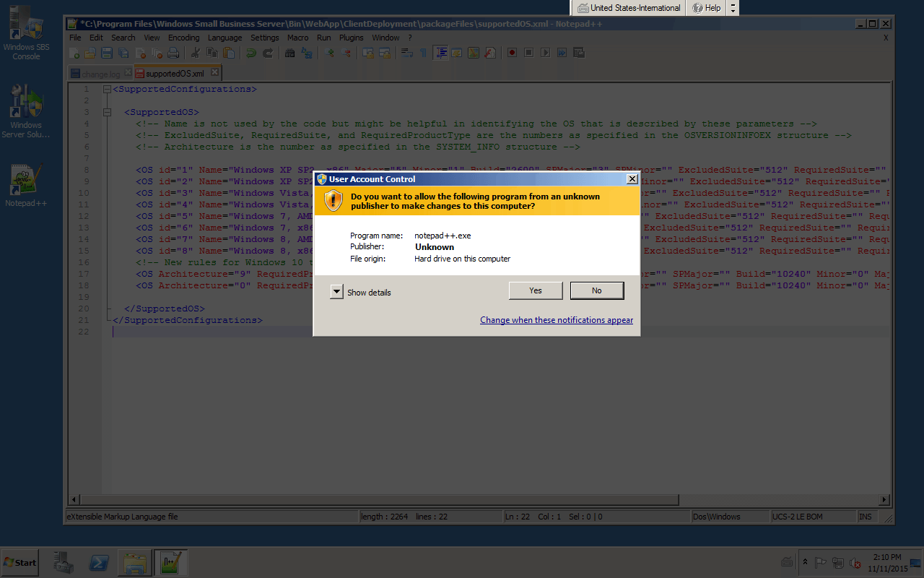The width and height of the screenshot is (924, 578).
Task: Click the red Record Macro icon
Action: pos(513,53)
